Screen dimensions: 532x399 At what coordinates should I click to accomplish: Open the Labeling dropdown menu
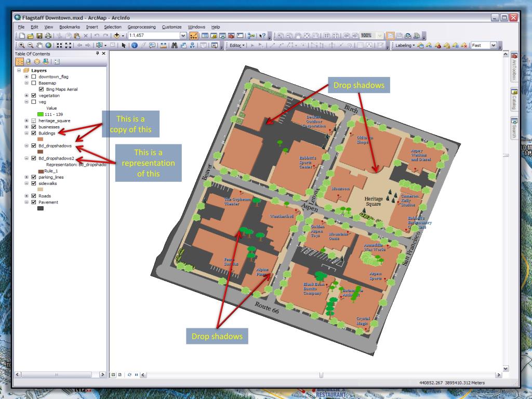[405, 46]
